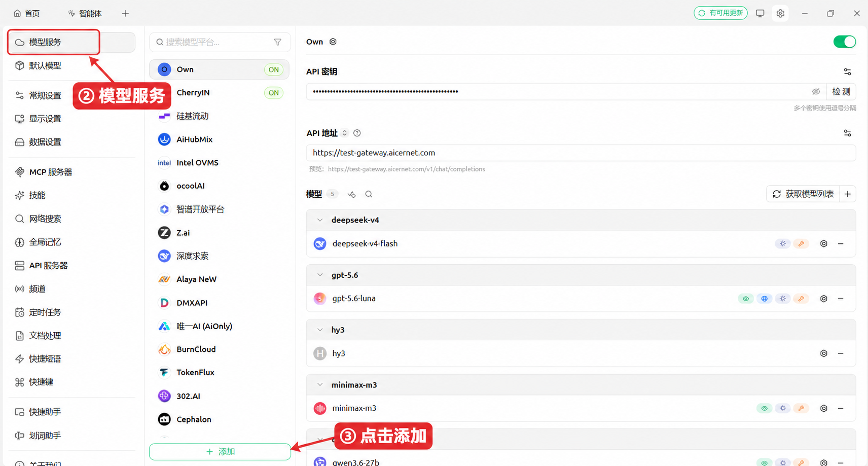Add a model with plus button
Screen dimensions: 868x466
[x=848, y=194]
